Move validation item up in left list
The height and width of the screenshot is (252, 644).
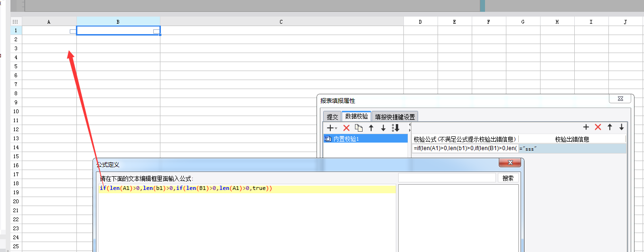(371, 128)
